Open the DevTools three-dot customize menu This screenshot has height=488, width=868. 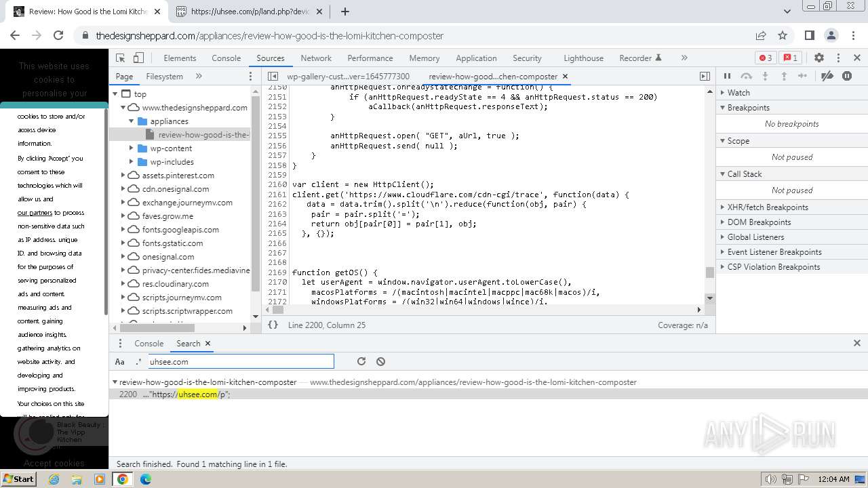(838, 58)
